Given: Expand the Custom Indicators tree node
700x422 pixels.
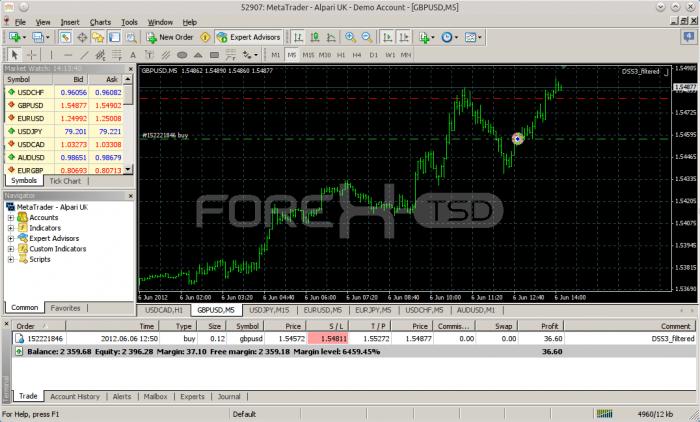Looking at the screenshot, I should coord(11,249).
